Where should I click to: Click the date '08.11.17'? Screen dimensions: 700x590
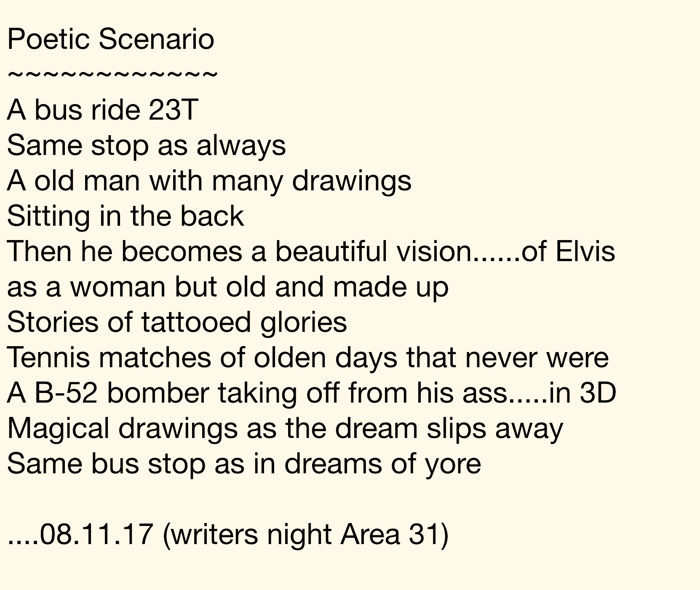pos(96,535)
